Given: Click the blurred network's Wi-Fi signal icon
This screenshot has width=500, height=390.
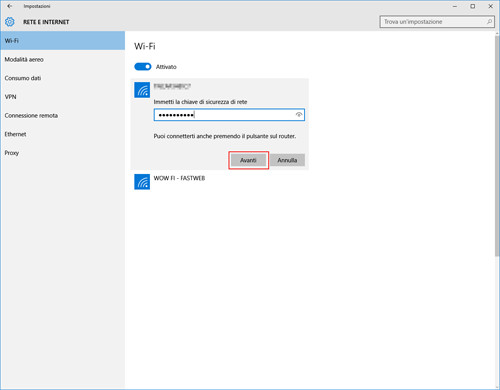Looking at the screenshot, I should point(142,90).
